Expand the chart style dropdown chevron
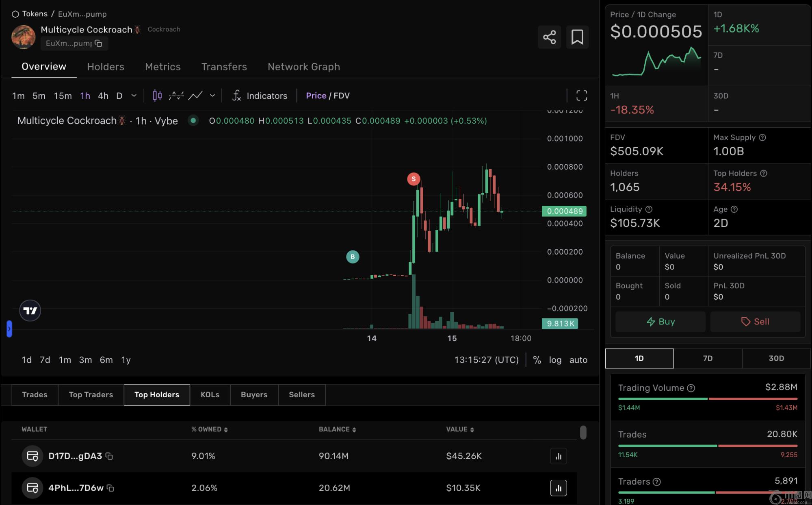Screen dimensions: 812x505 pos(212,96)
